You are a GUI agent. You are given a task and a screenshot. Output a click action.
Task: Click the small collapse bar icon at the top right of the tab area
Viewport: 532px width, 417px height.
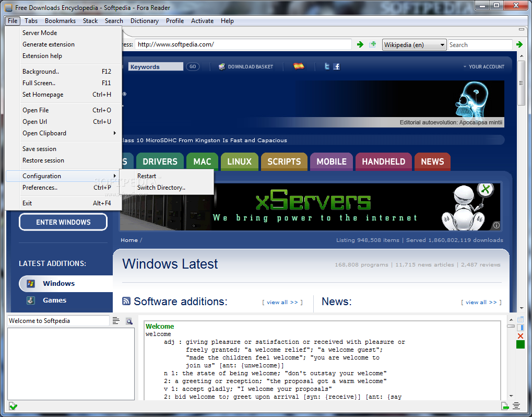522,30
